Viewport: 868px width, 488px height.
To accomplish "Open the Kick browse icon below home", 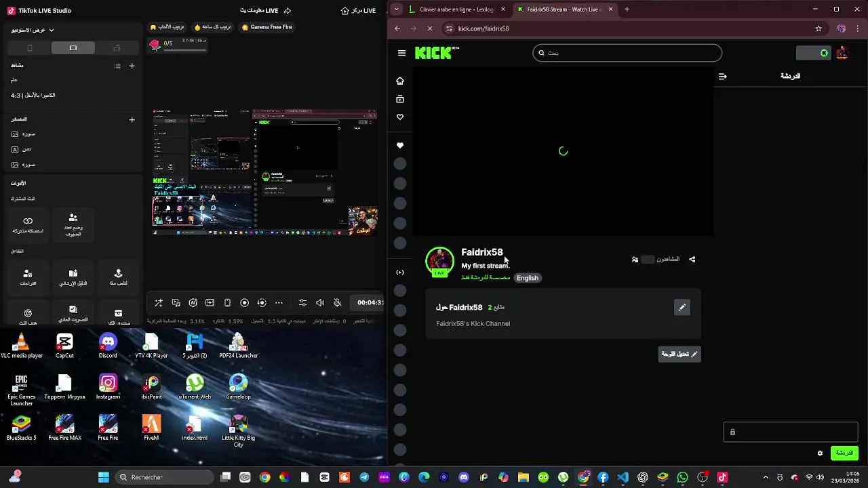I will [x=400, y=100].
